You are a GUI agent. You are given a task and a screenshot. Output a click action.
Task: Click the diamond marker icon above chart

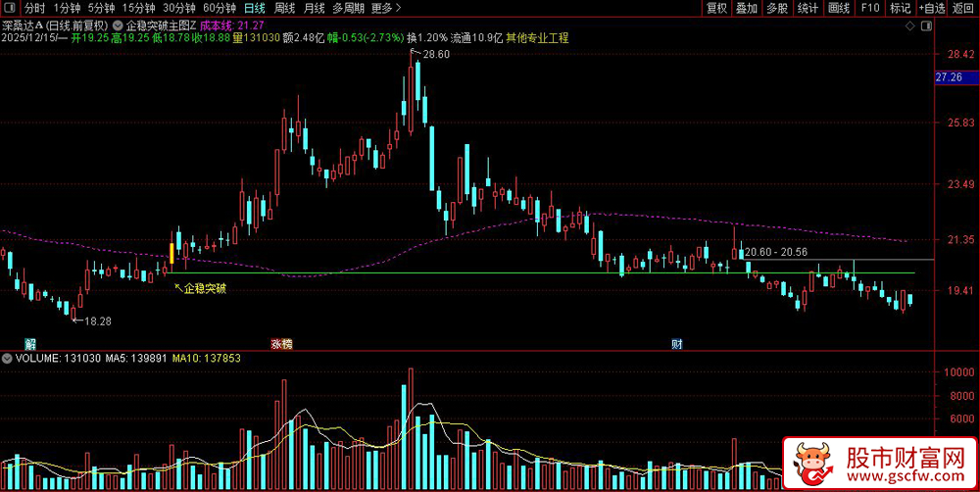[x=910, y=26]
